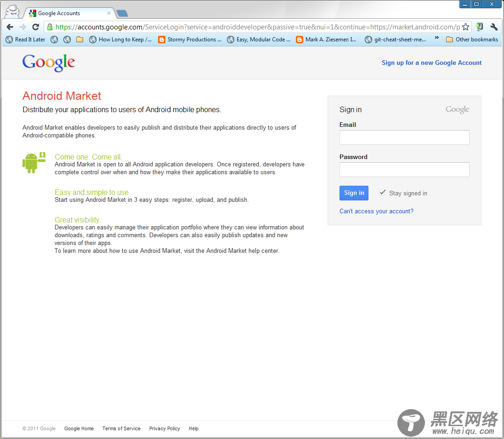504x439 pixels.
Task: Click the second unlabeled globe bookmark
Action: (x=67, y=40)
